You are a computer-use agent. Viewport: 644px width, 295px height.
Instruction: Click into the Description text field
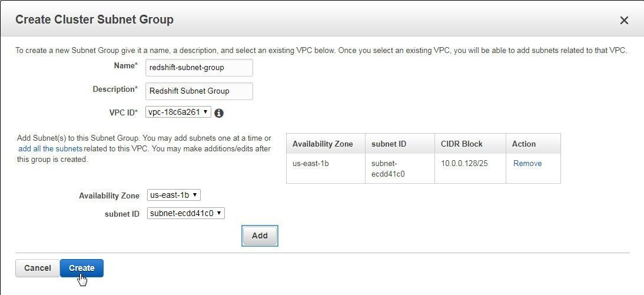coord(199,91)
